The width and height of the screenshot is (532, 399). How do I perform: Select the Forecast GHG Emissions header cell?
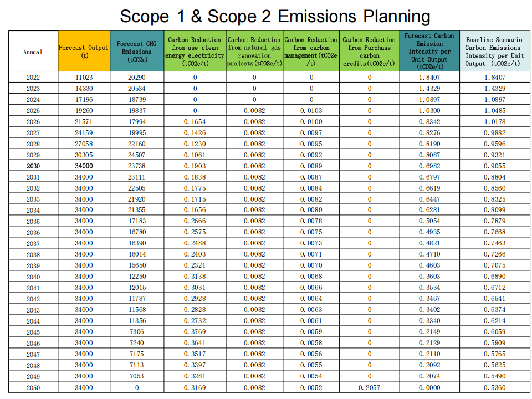point(137,51)
